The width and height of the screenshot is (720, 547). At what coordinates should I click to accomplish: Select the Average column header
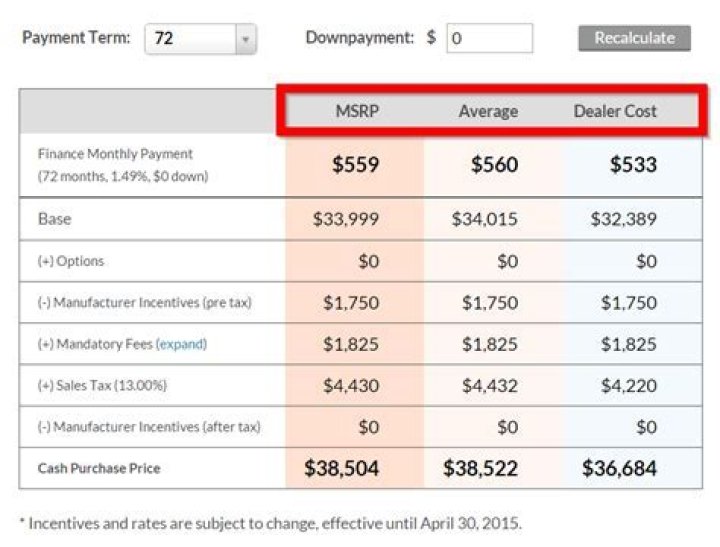[x=488, y=111]
